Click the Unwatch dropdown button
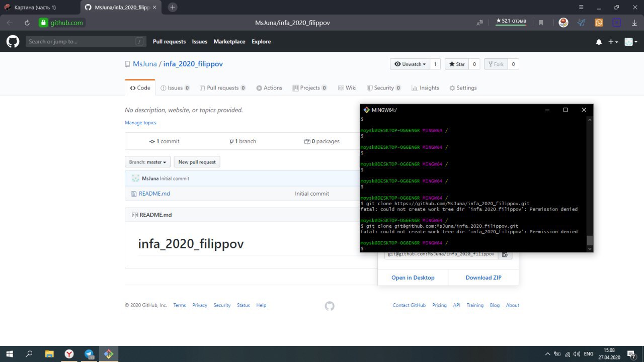 [x=411, y=64]
